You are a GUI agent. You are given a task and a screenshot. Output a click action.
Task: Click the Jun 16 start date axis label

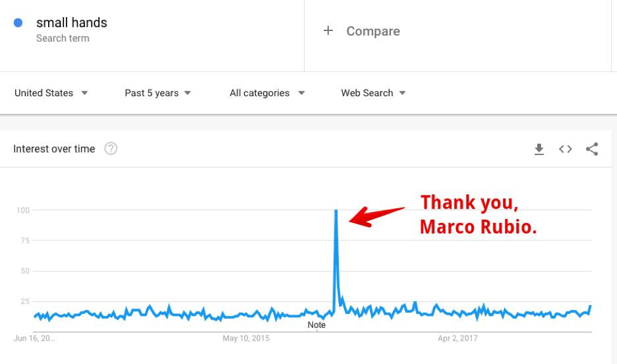34,339
